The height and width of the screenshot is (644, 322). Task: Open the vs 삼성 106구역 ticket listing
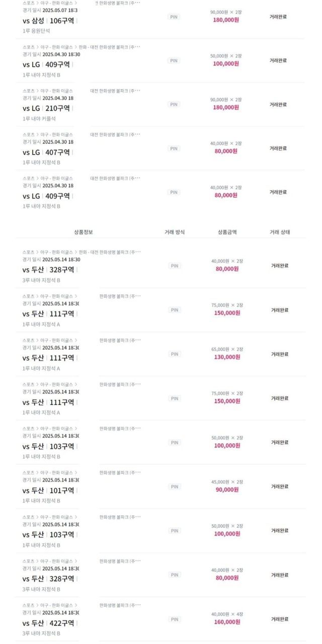(49, 21)
